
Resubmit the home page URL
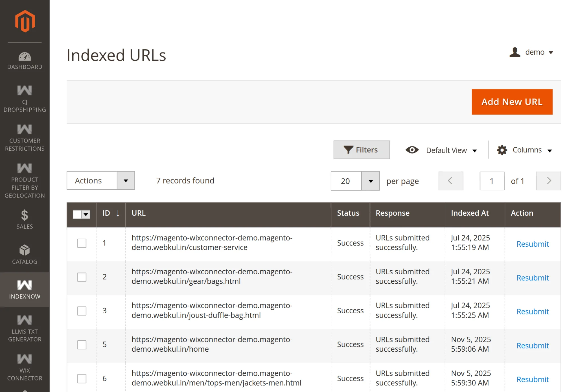click(533, 345)
